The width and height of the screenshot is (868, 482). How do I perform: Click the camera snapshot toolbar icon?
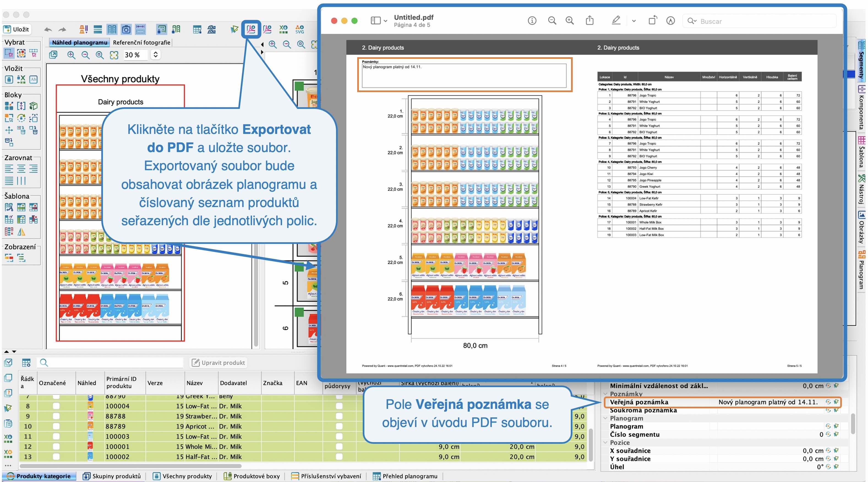point(126,29)
